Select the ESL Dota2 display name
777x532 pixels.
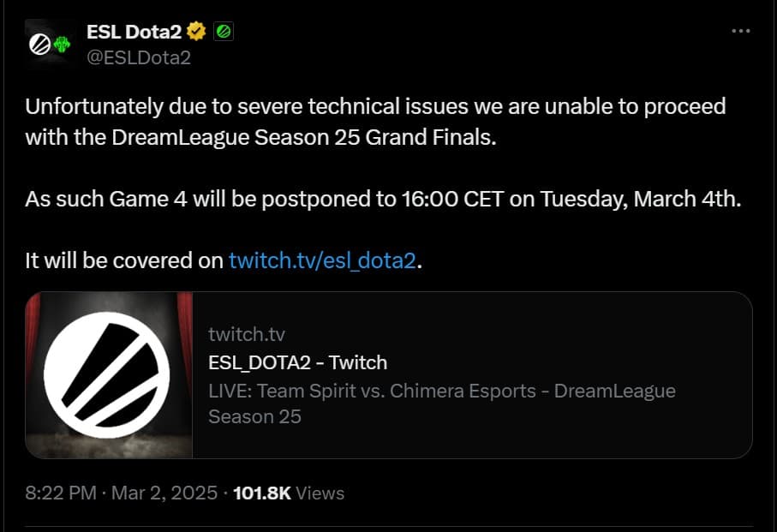[135, 30]
